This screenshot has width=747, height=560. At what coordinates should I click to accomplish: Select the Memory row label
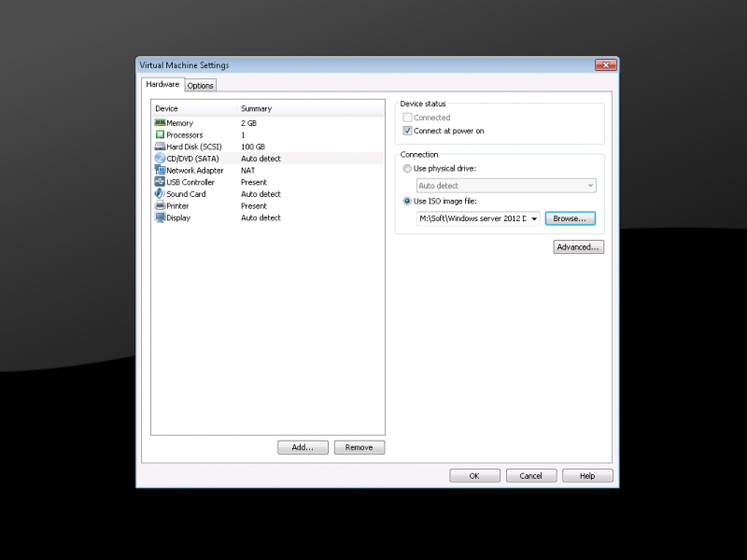tap(179, 123)
